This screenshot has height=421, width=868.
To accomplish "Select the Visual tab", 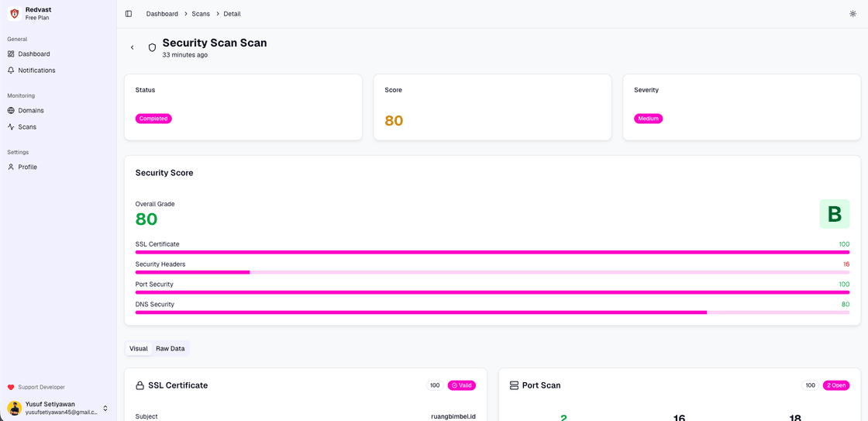I will click(x=139, y=349).
